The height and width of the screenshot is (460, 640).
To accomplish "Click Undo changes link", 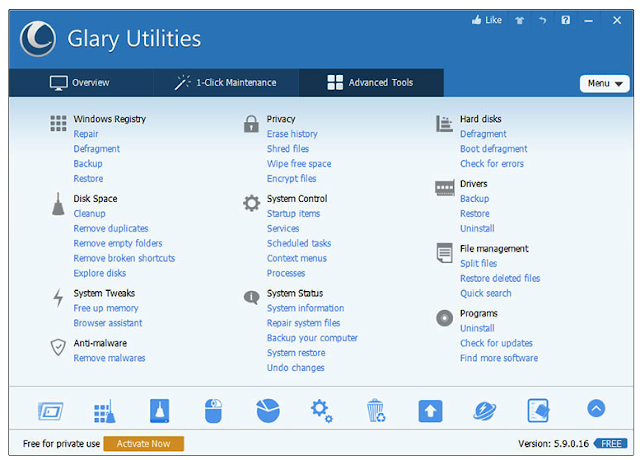I will click(296, 368).
